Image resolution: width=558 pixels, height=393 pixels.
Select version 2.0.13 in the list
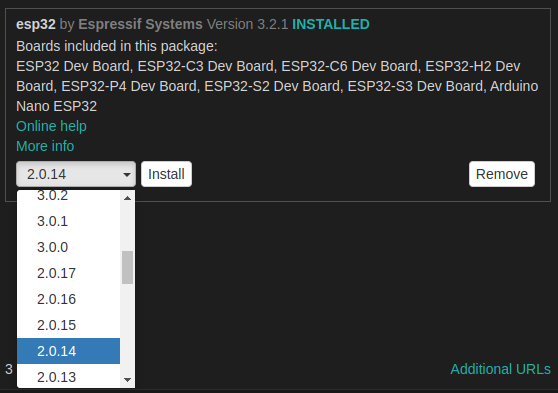point(68,376)
